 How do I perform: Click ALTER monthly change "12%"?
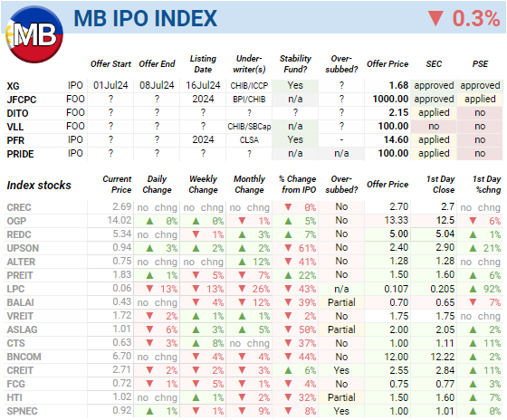[x=262, y=262]
